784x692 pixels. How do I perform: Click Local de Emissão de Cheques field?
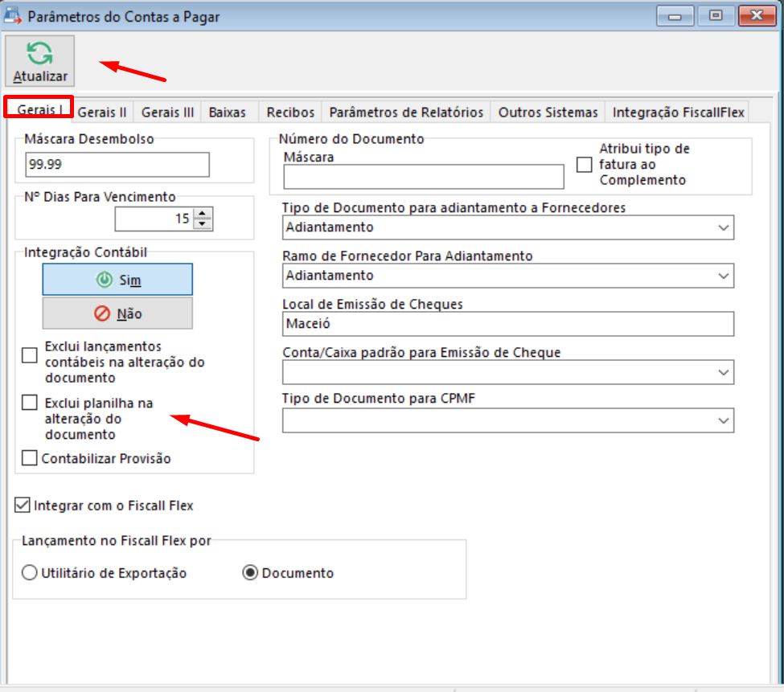[508, 324]
